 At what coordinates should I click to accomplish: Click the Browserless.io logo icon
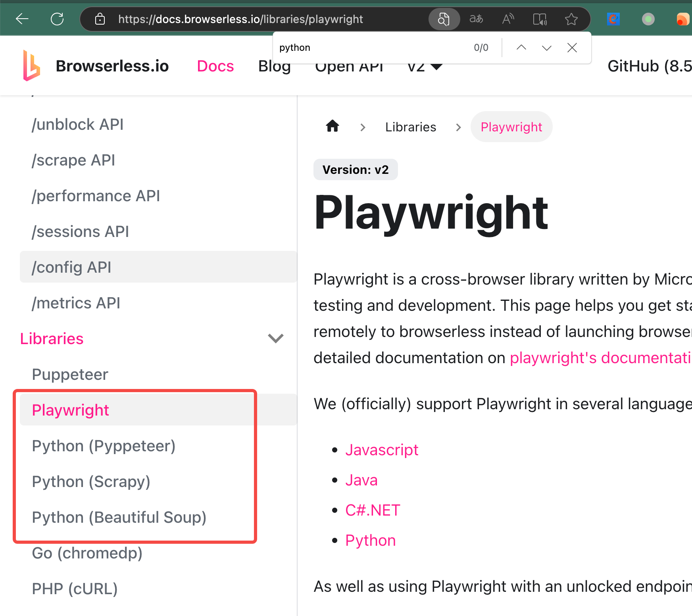(x=32, y=65)
